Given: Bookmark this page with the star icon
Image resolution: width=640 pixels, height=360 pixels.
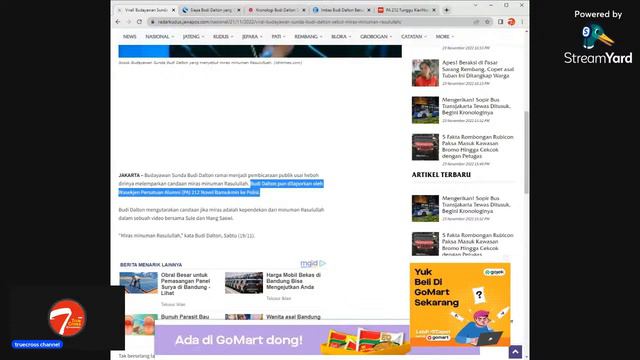Looking at the screenshot, I should 487,22.
